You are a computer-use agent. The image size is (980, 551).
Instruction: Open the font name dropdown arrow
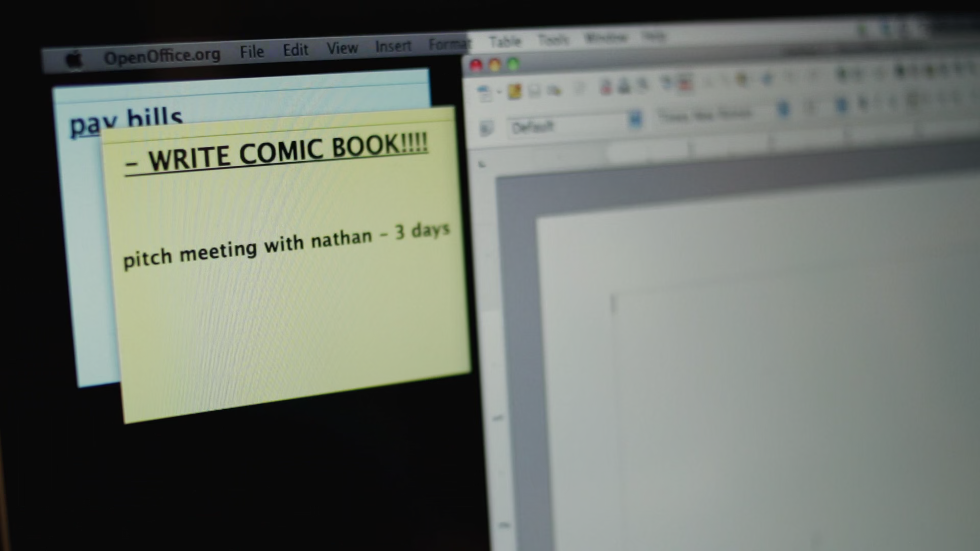[783, 109]
